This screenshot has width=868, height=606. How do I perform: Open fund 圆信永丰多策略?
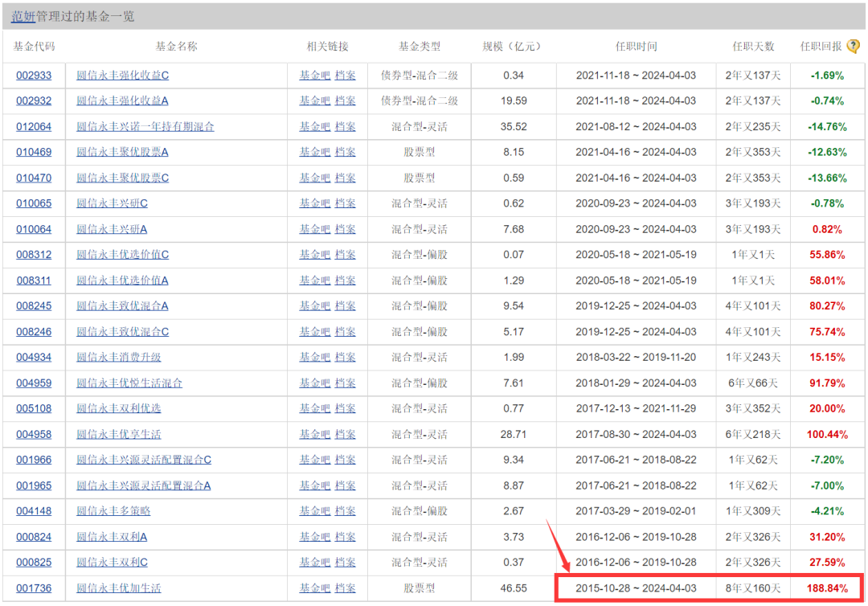[x=113, y=511]
